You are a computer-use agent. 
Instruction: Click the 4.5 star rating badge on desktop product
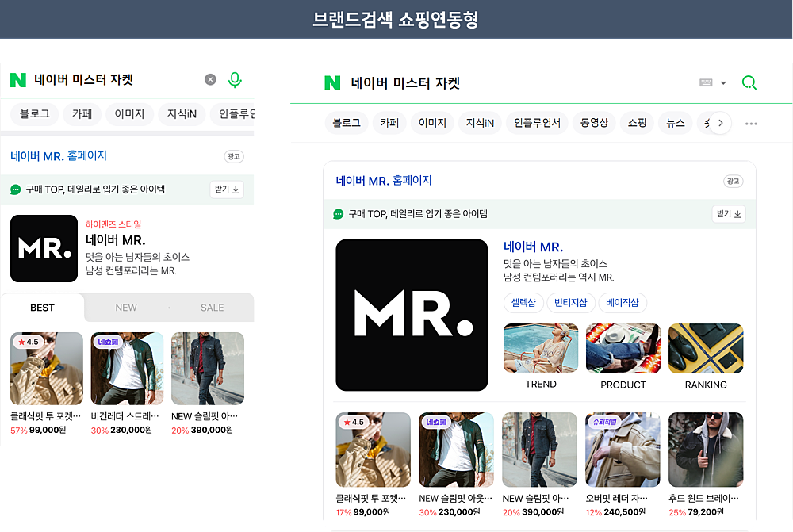coord(354,422)
